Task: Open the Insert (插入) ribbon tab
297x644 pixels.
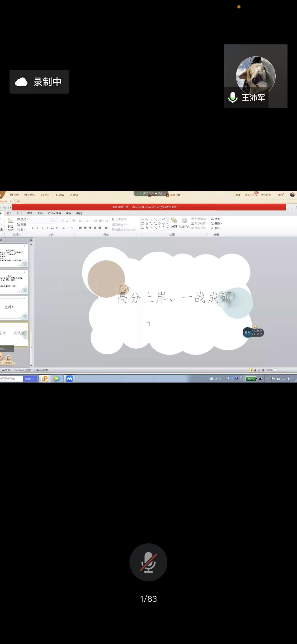Action: pos(9,213)
